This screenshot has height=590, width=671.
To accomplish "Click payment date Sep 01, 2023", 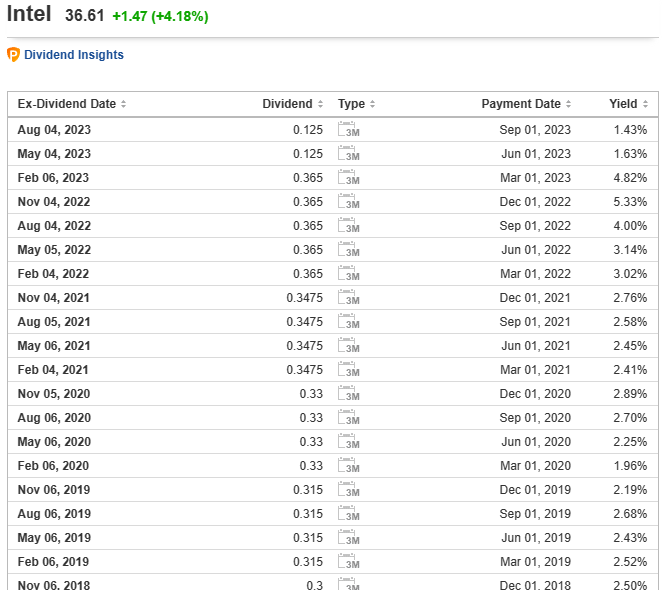I will tap(535, 130).
